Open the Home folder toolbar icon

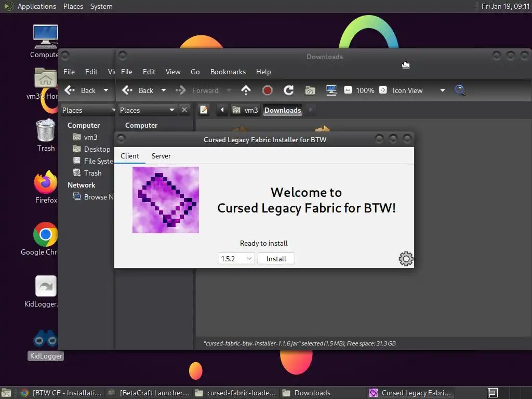[310, 90]
